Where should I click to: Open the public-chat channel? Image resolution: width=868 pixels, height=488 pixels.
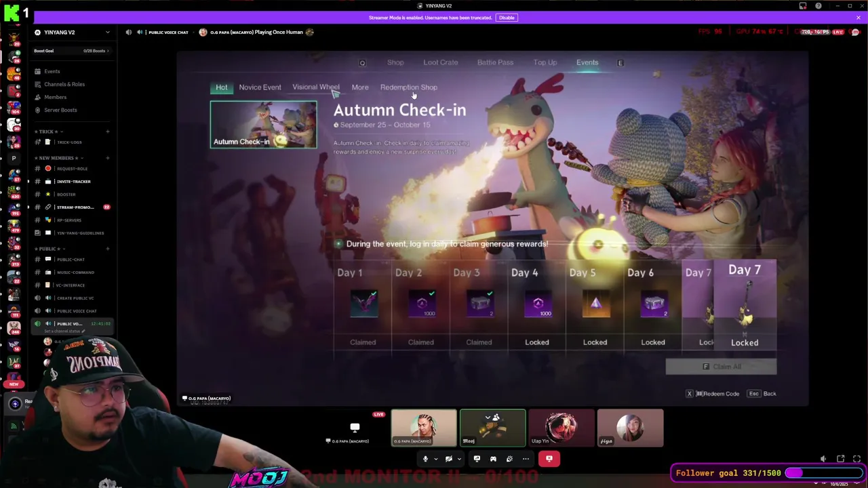(71, 260)
